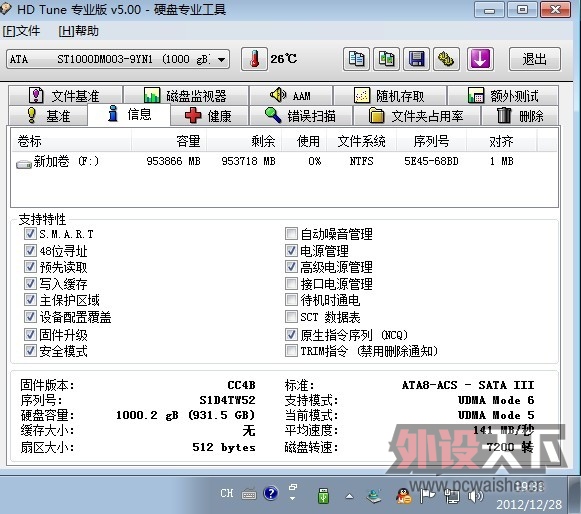
Task: Show hidden tray icons arrow
Action: (349, 496)
